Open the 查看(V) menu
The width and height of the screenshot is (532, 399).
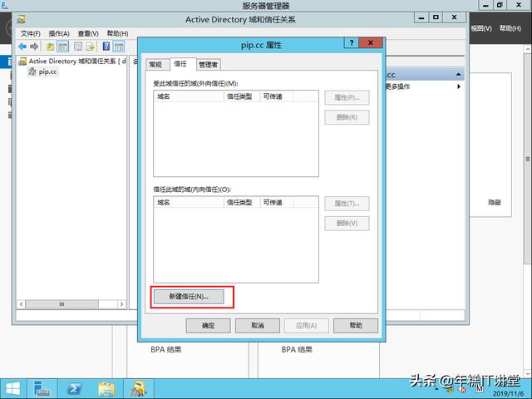88,33
